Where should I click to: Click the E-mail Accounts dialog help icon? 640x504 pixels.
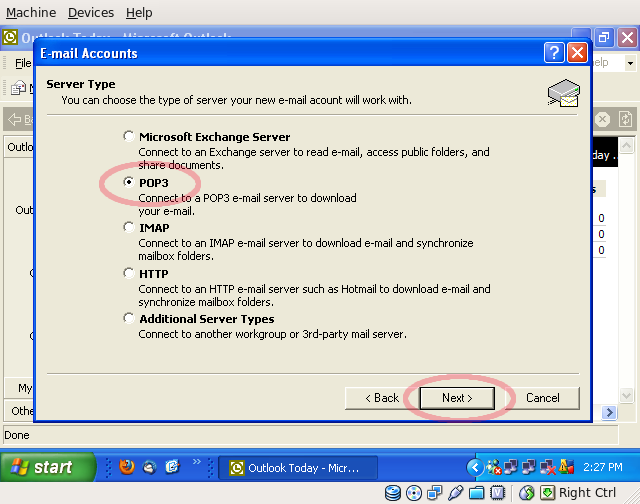tap(554, 53)
